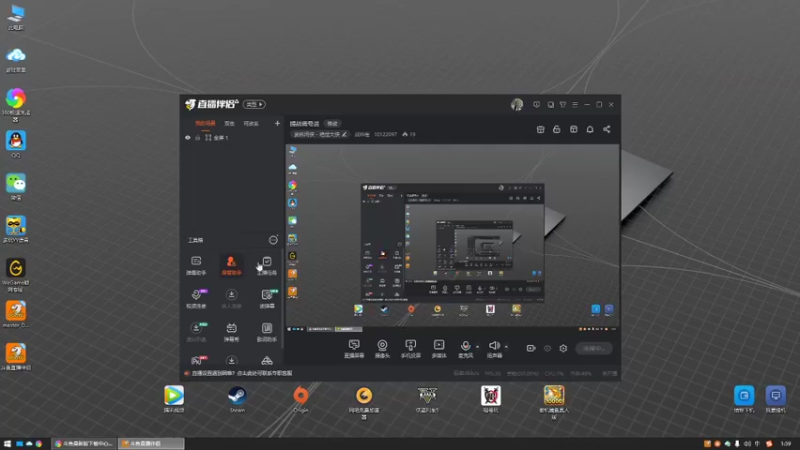Click the toolbox panel vertical scrollbar
Screen dimensions: 800x450
pos(282,298)
